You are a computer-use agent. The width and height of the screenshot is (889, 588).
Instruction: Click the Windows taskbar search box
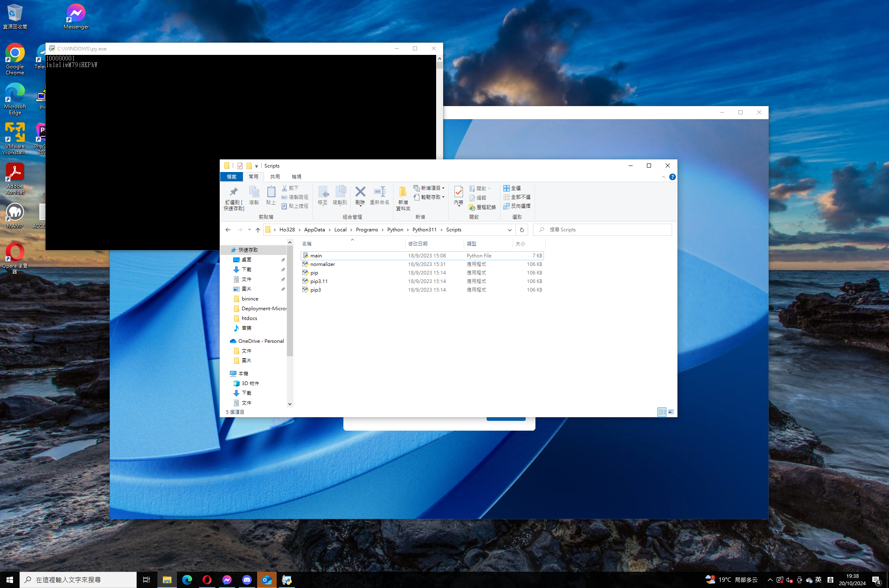[x=78, y=580]
